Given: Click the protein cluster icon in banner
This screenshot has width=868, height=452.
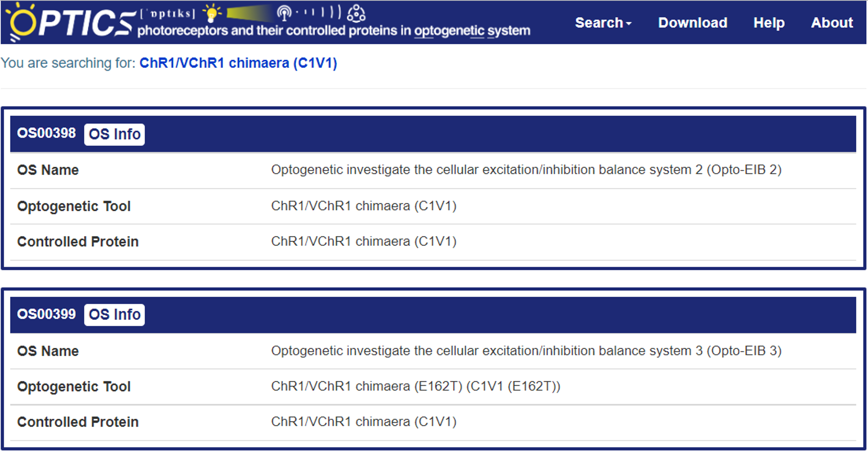Looking at the screenshot, I should click(x=356, y=14).
